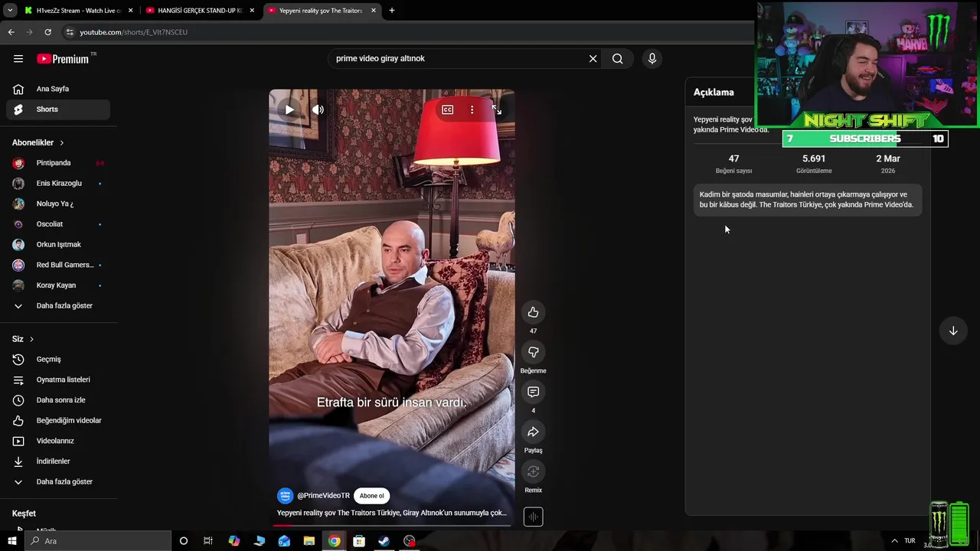The width and height of the screenshot is (980, 551).
Task: Select Shorts in the sidebar
Action: [58, 109]
